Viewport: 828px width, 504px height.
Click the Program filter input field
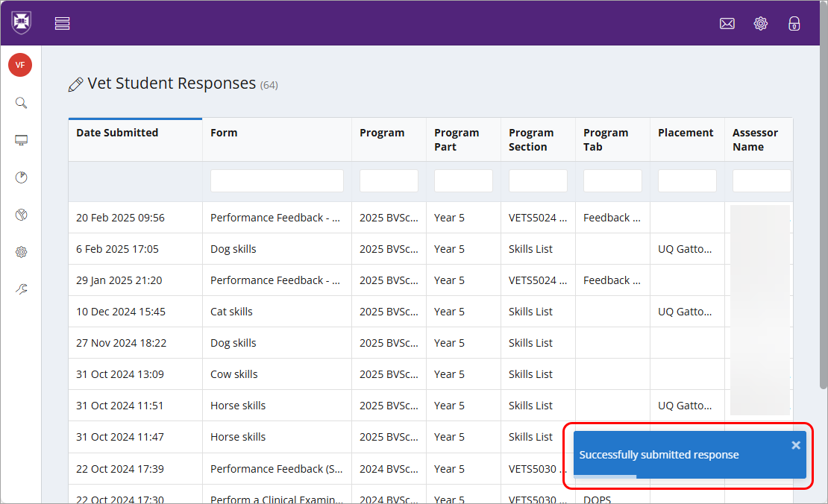389,180
